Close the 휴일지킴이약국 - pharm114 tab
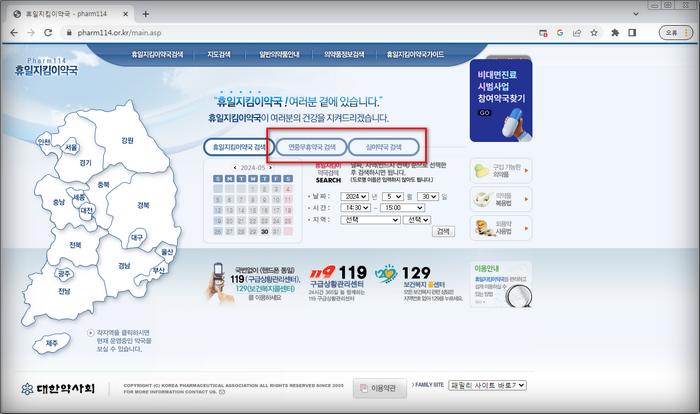The image size is (700, 414). [x=125, y=14]
